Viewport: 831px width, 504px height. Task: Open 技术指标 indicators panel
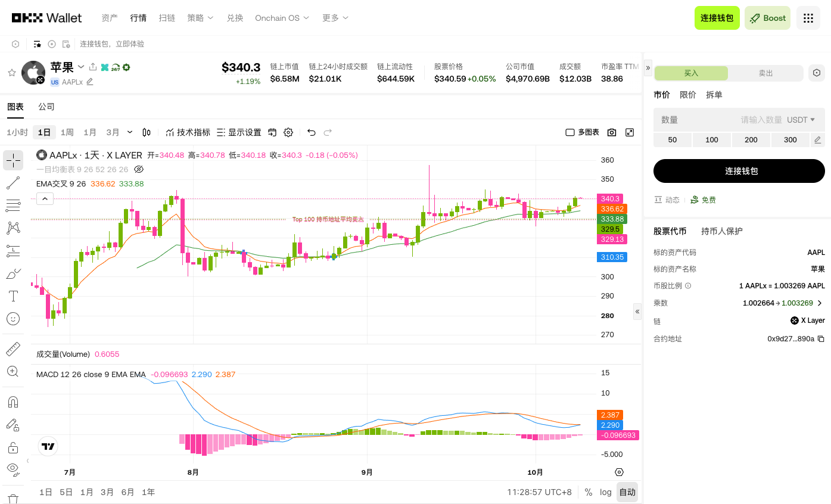[x=188, y=132]
